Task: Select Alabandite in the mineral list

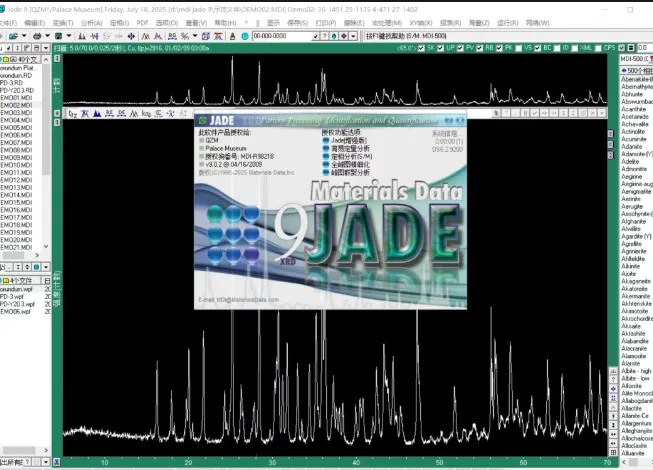Action: click(635, 341)
